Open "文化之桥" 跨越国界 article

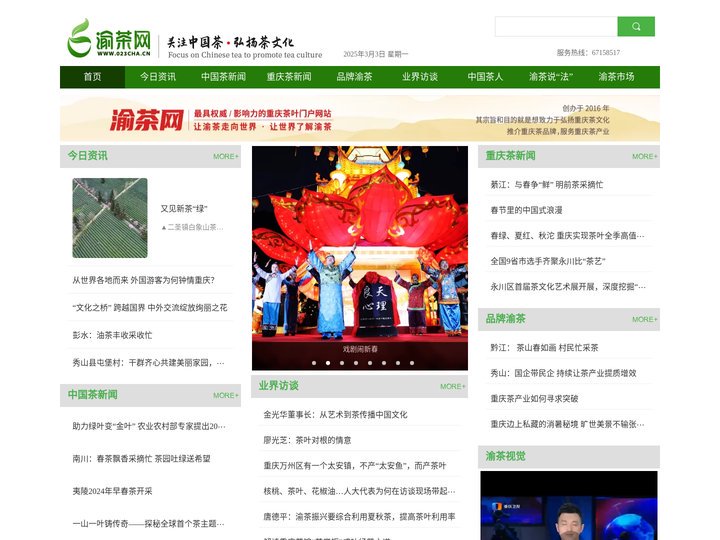coord(150,308)
